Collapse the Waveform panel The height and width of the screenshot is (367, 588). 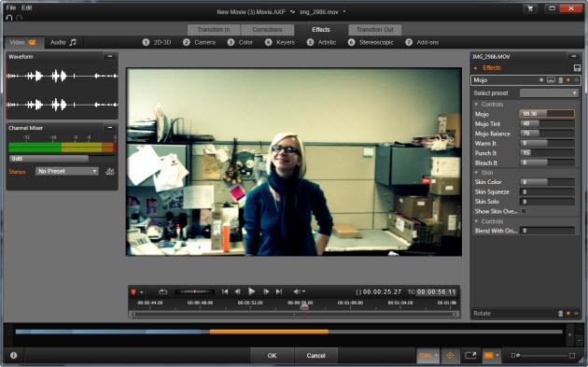click(x=110, y=57)
